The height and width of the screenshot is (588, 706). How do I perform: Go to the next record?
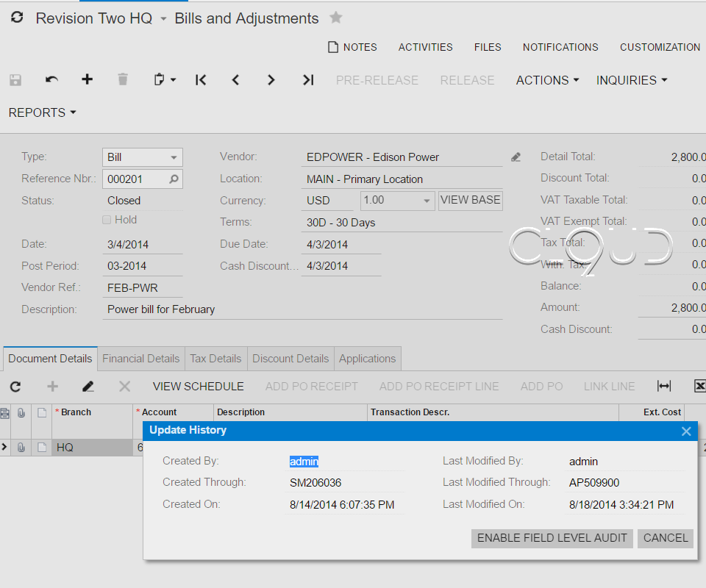(271, 80)
